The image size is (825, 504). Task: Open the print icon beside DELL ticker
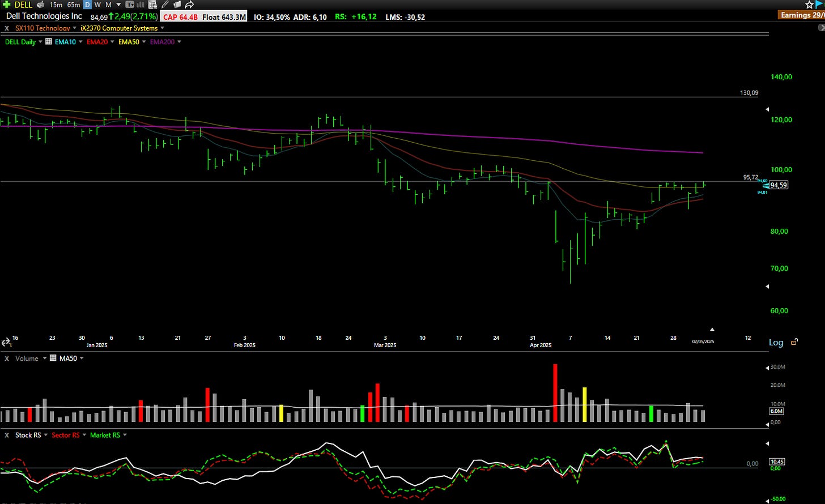pyautogui.click(x=41, y=5)
